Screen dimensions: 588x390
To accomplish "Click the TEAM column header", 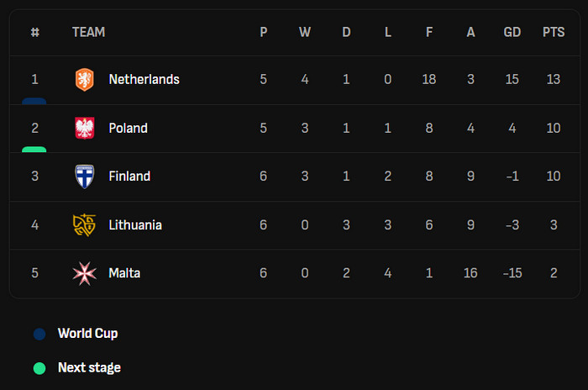I will coord(88,32).
